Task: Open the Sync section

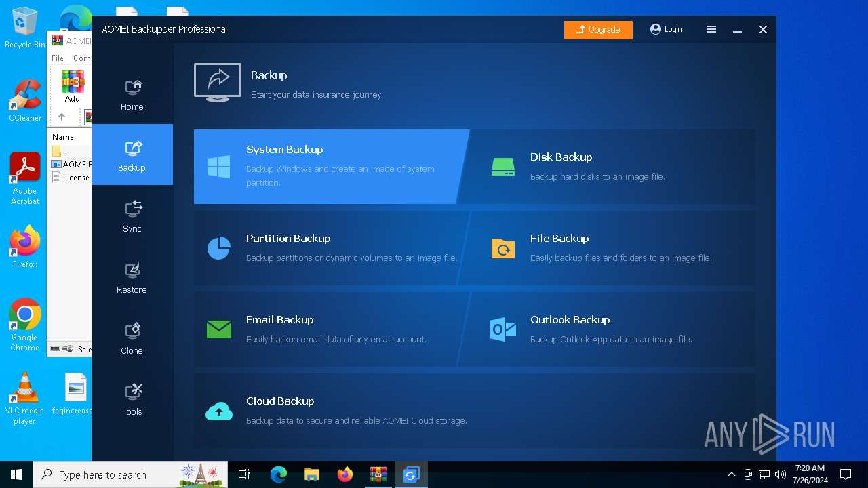Action: pos(132,216)
